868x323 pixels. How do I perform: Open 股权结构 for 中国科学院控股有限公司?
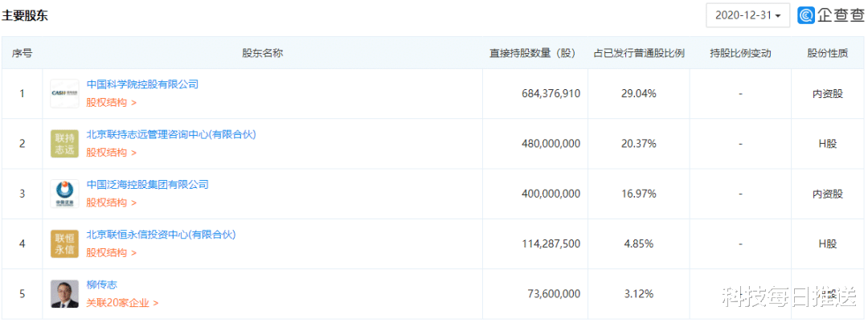[111, 102]
